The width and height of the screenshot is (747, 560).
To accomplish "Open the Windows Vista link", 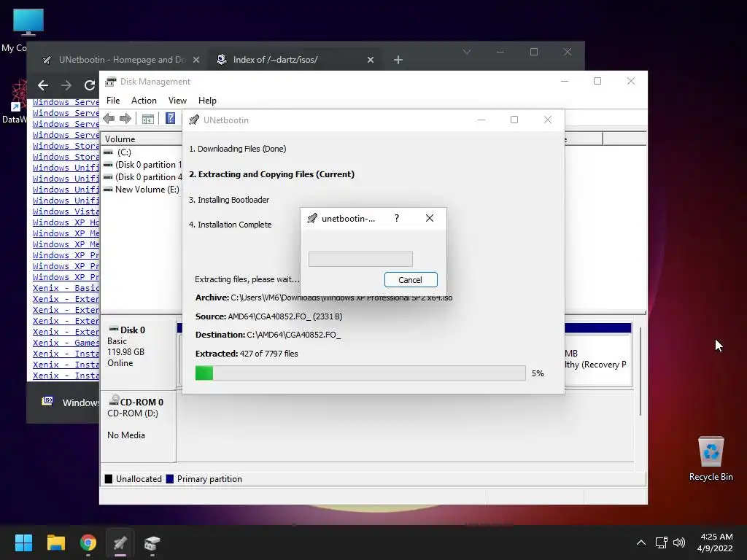I will [66, 211].
